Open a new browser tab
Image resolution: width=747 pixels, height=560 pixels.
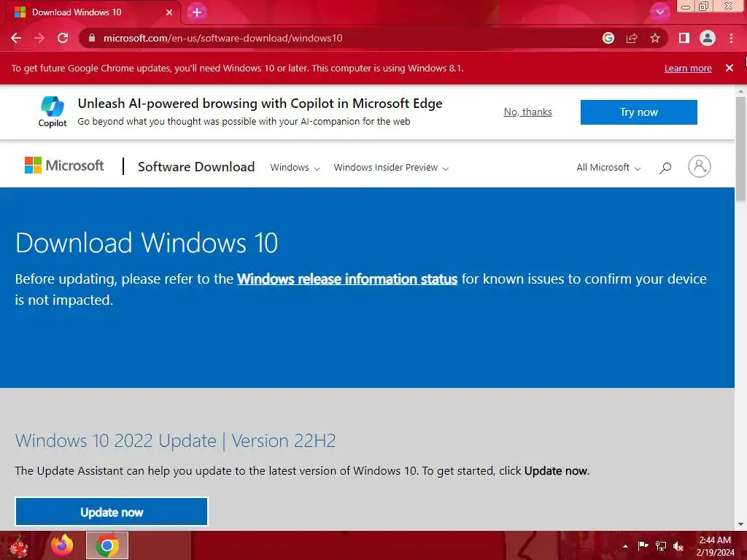tap(197, 12)
